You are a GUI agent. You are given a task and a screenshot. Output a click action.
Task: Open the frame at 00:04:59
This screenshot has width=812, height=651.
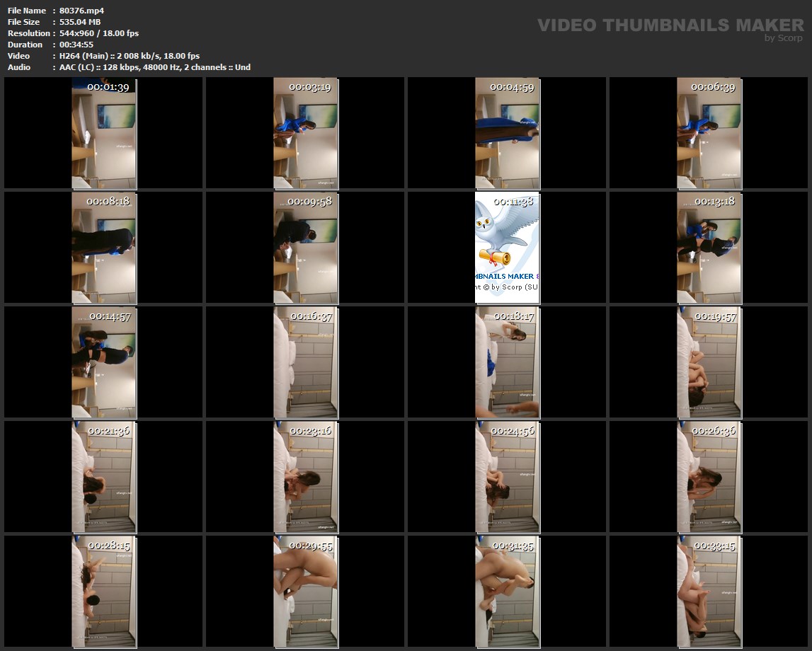coord(508,133)
